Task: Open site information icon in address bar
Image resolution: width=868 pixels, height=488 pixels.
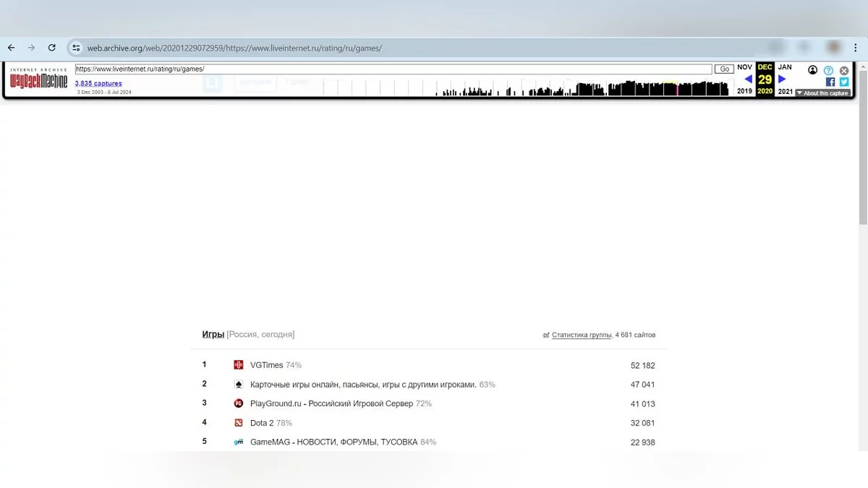Action: pos(76,48)
